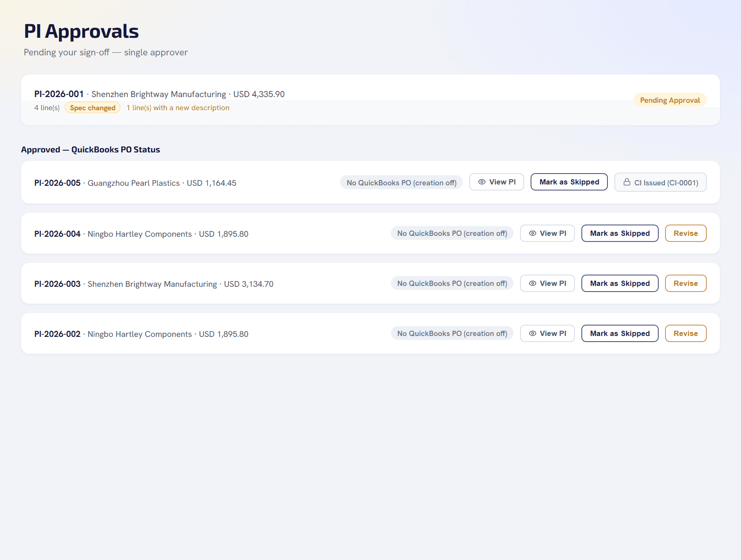Click 'Approved — QuickBooks PO Status' heading
Viewport: 741px width, 560px height.
tap(91, 149)
